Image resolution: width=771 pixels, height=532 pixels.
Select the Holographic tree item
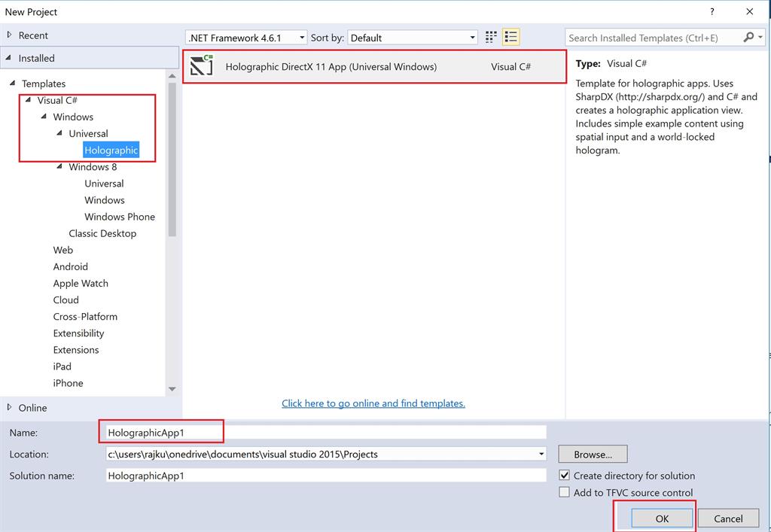111,150
